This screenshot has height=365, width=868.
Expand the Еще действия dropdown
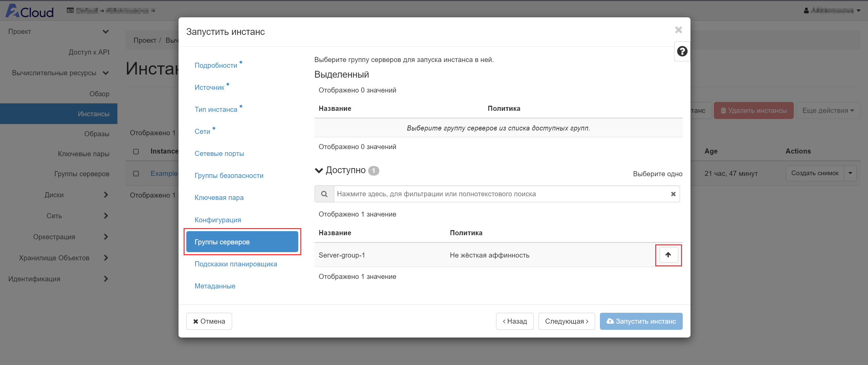[x=828, y=110]
